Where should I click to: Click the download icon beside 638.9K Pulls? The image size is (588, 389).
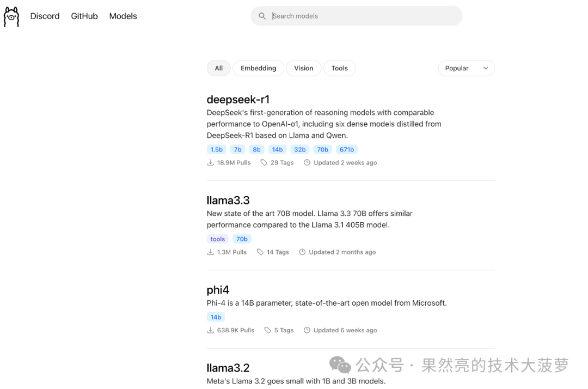(210, 330)
